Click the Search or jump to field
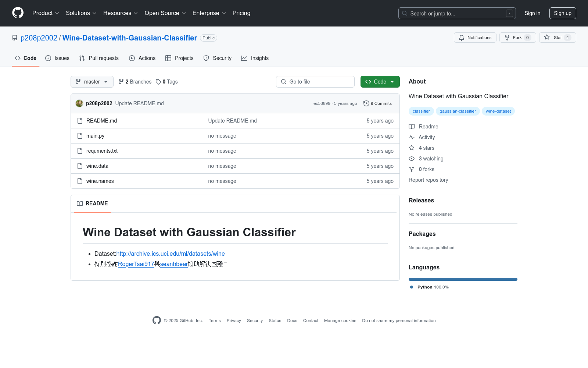The image size is (588, 368). point(457,13)
